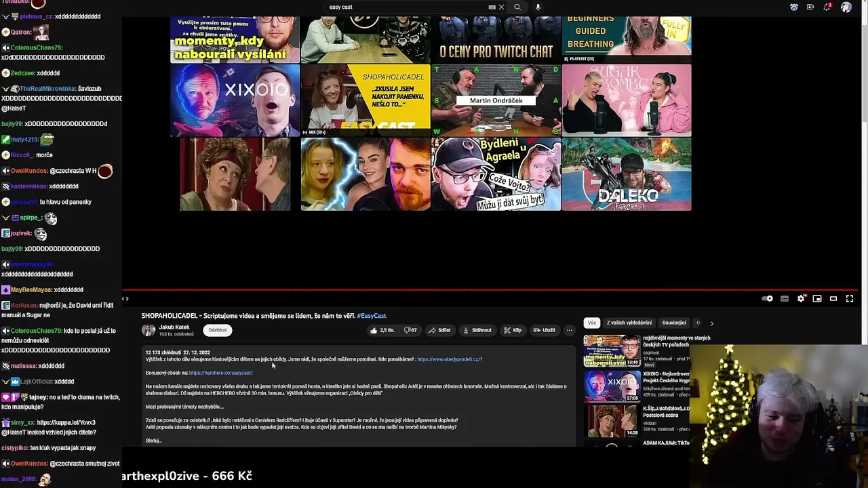Save the video with Uložit
This screenshot has height=488, width=868.
545,330
